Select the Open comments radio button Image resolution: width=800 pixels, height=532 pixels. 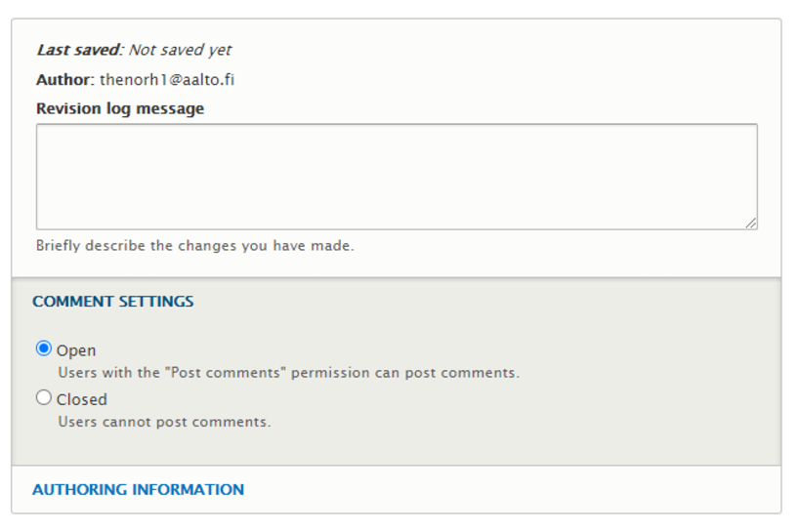(44, 348)
